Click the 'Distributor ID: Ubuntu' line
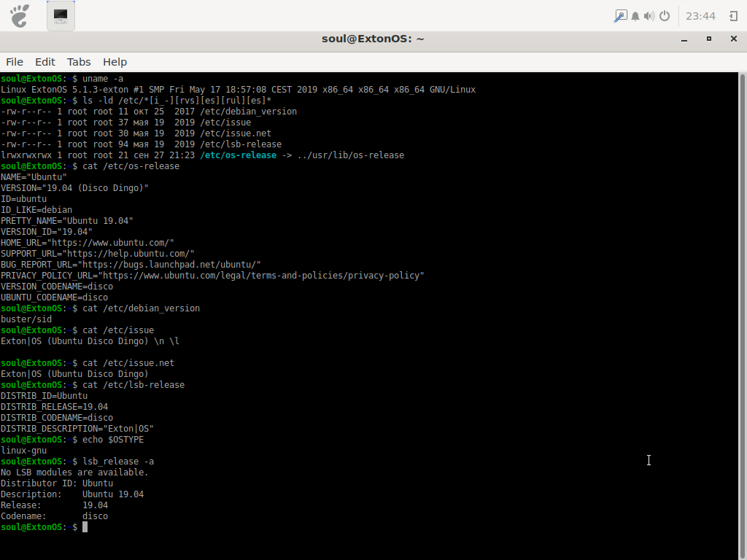This screenshot has width=747, height=560. tap(57, 484)
